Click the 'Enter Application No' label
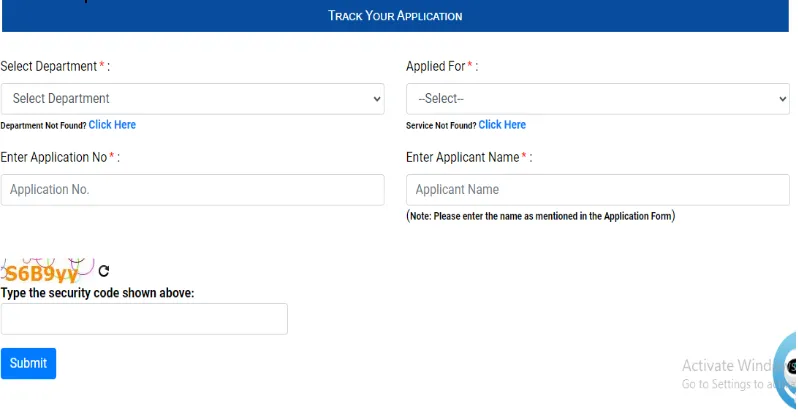This screenshot has width=798, height=417. pos(56,158)
